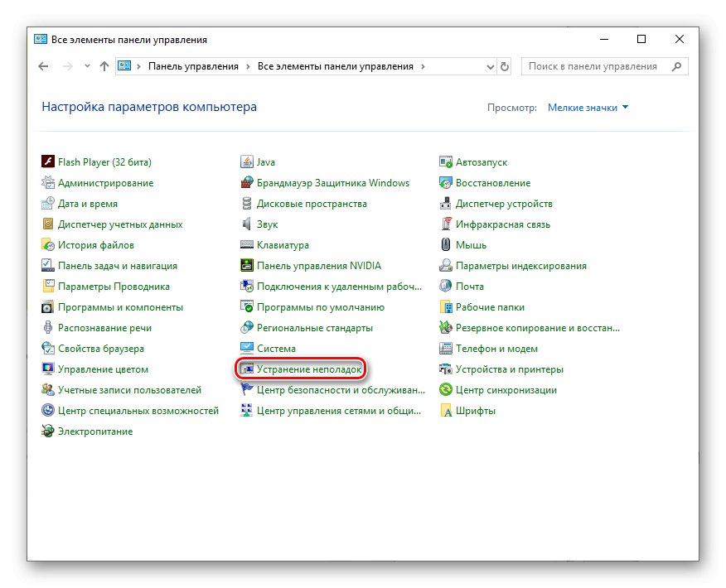Screen dimensions: 726x588
Task: Open Параметры индексирования link
Action: coord(521,266)
